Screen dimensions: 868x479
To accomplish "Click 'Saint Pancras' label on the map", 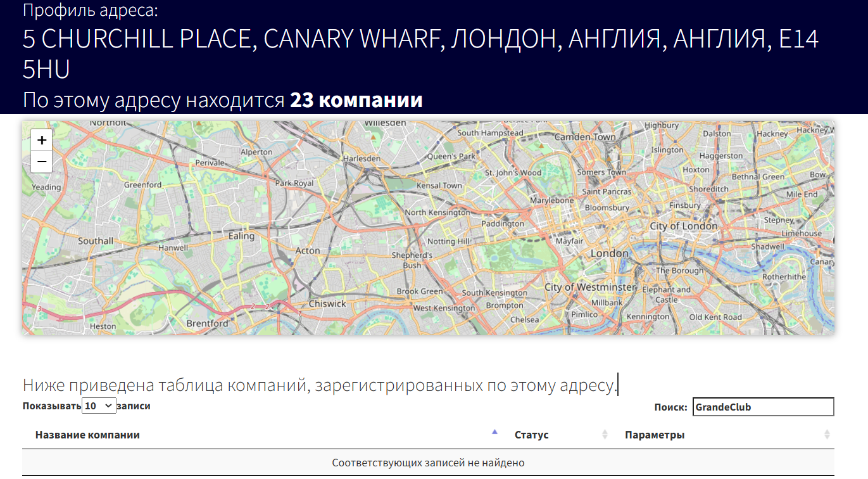I will 607,191.
